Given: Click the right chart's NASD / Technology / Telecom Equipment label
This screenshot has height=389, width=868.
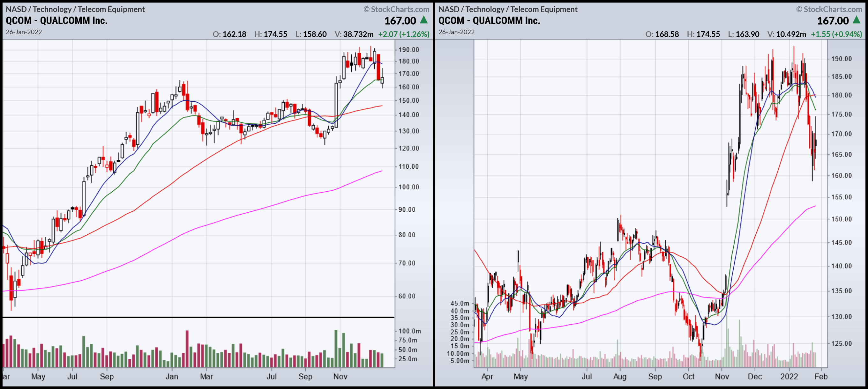Looking at the screenshot, I should coord(508,9).
